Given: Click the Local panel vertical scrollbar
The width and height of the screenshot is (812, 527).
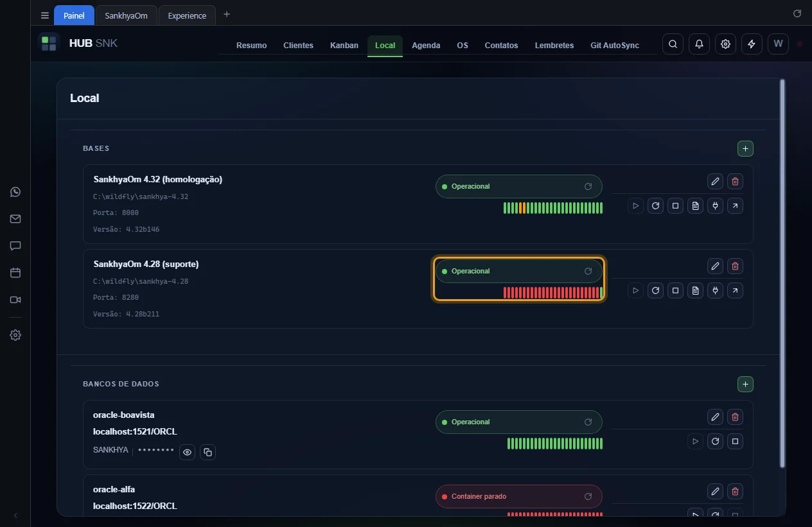Looking at the screenshot, I should pyautogui.click(x=782, y=273).
